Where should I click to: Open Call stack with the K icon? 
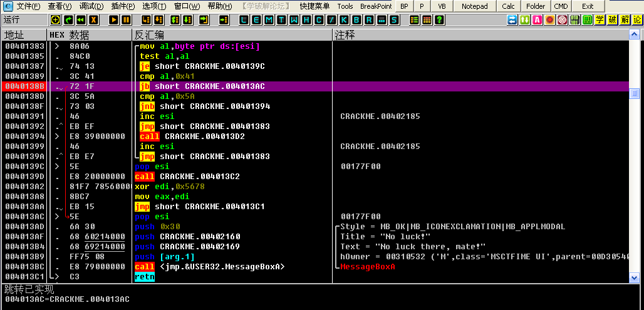(x=345, y=19)
